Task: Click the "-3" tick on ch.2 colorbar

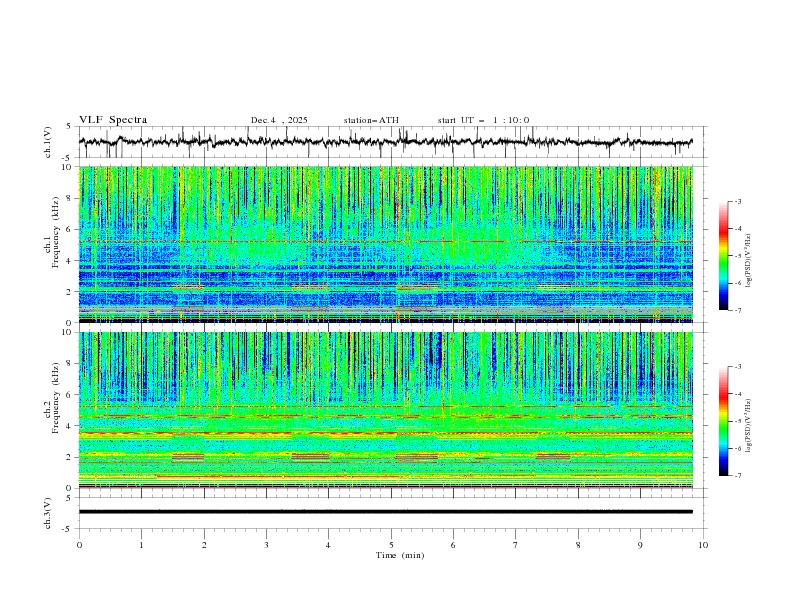Action: [x=738, y=367]
